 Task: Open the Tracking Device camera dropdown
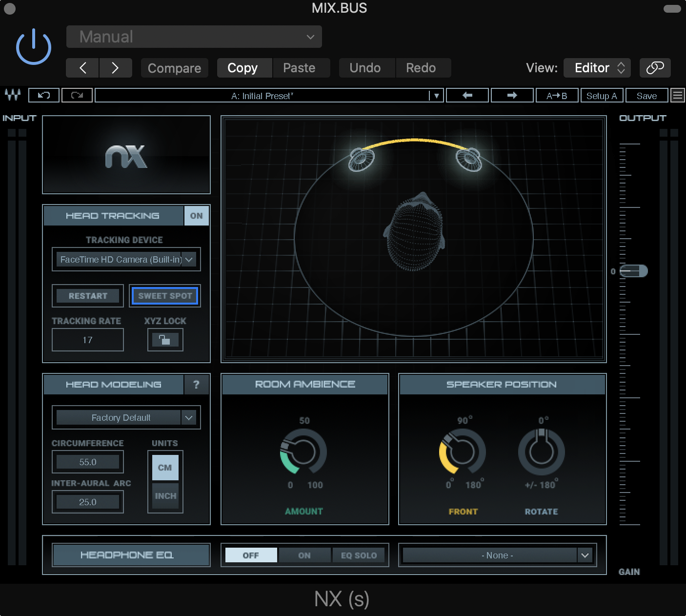(x=126, y=260)
